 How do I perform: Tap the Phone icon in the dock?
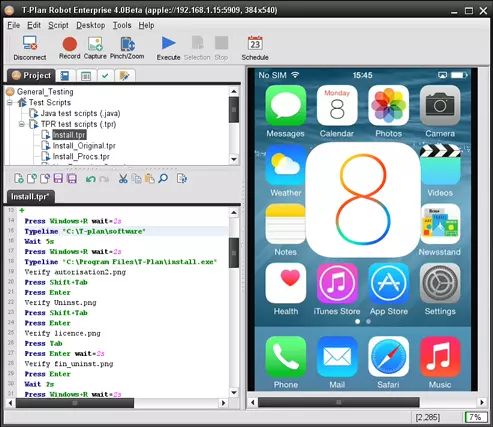coord(286,356)
